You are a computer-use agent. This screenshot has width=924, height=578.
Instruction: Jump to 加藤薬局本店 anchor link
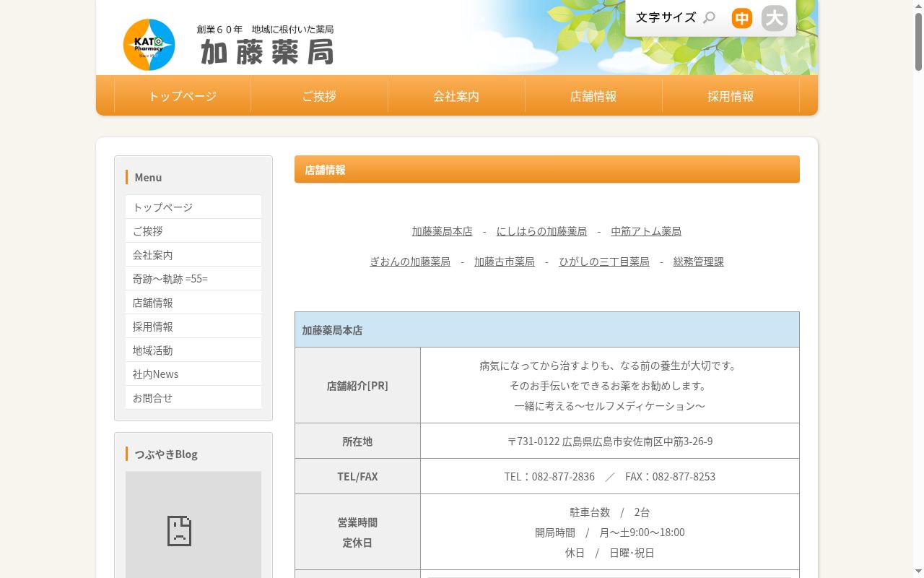click(443, 231)
